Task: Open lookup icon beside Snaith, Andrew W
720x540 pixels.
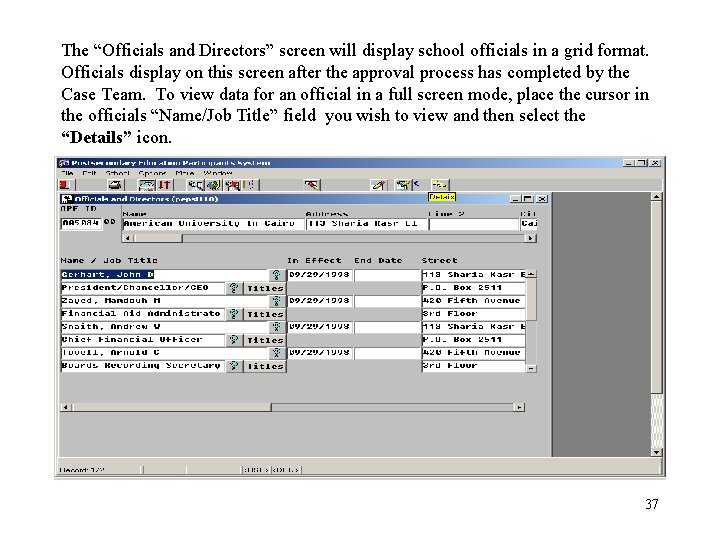Action: [x=276, y=326]
